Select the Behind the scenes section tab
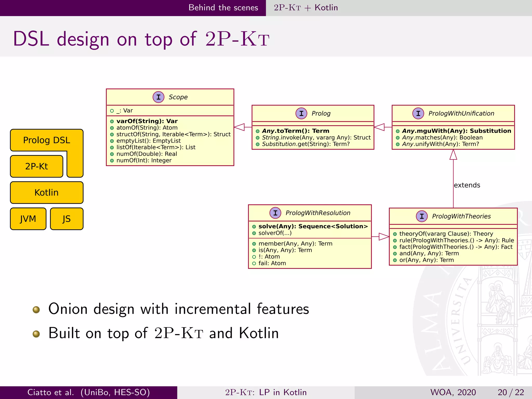The image size is (532, 399). point(223,8)
